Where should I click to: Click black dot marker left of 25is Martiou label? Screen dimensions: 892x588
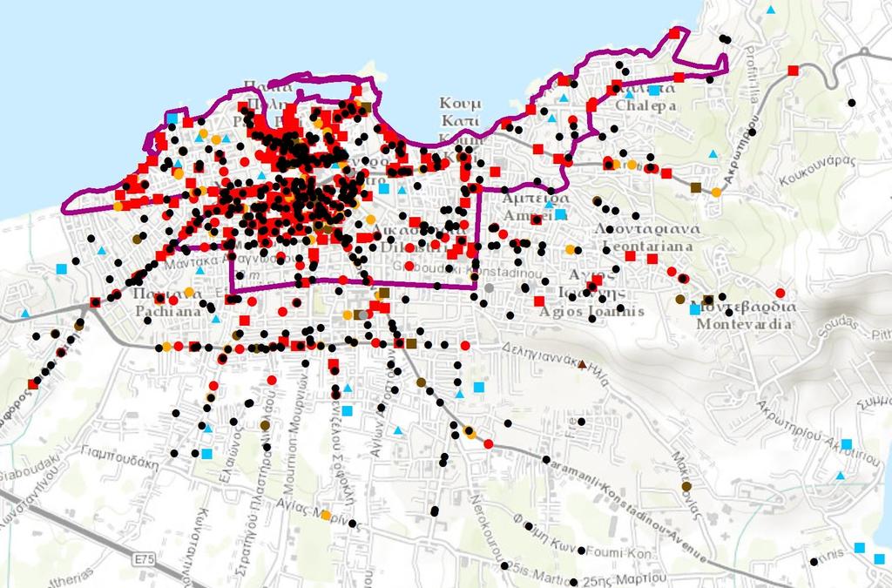[x=504, y=566]
